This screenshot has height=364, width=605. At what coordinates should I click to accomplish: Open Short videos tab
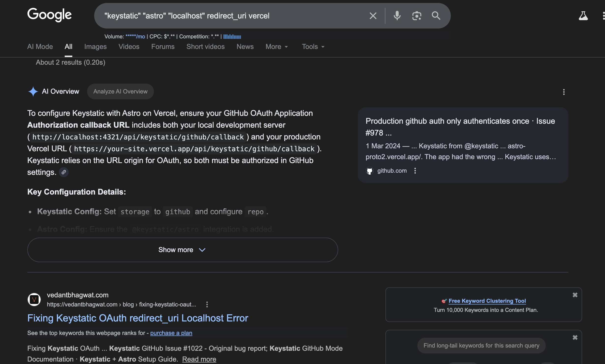point(206,46)
